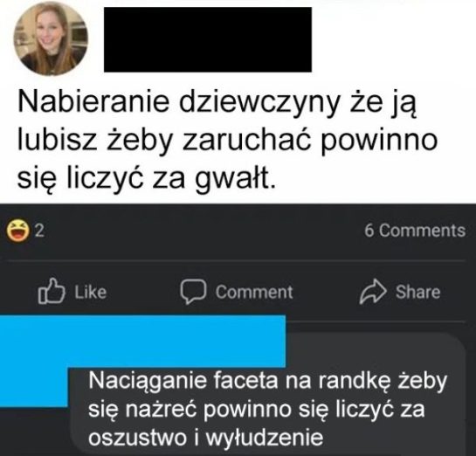Open the "6 Comments" link
The width and height of the screenshot is (476, 456).
coord(415,231)
